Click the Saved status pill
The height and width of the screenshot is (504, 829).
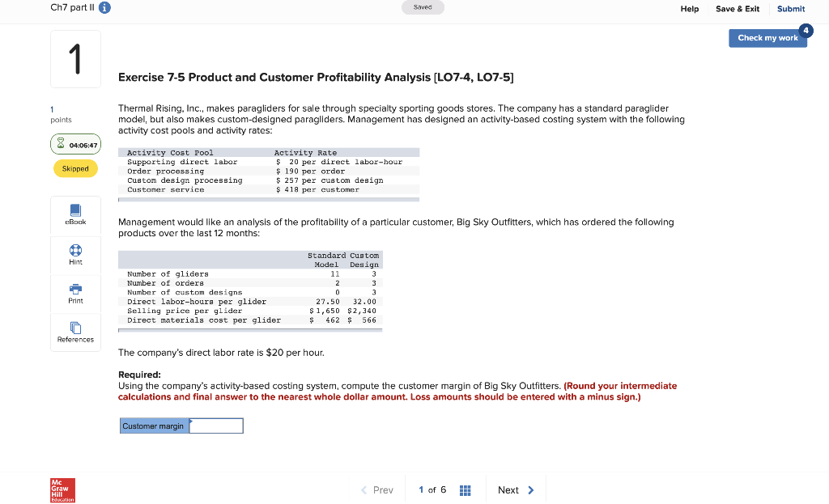(x=423, y=6)
